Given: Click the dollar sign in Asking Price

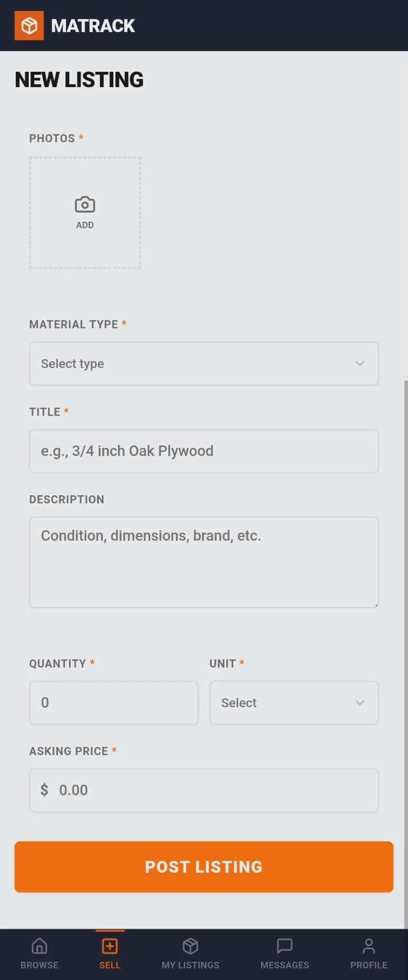Looking at the screenshot, I should [44, 790].
